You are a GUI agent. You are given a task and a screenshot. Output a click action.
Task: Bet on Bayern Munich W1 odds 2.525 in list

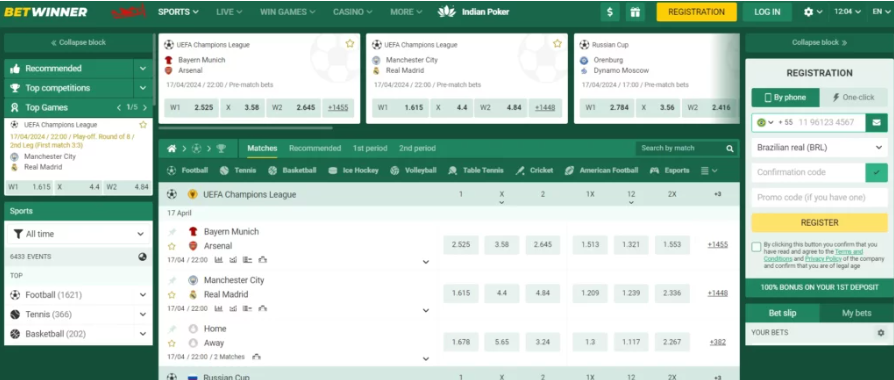point(461,245)
